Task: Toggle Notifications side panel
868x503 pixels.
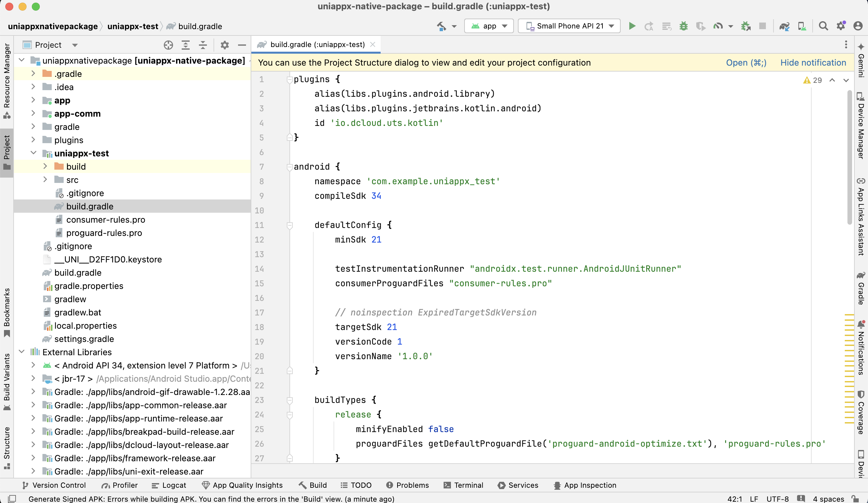Action: (x=861, y=348)
